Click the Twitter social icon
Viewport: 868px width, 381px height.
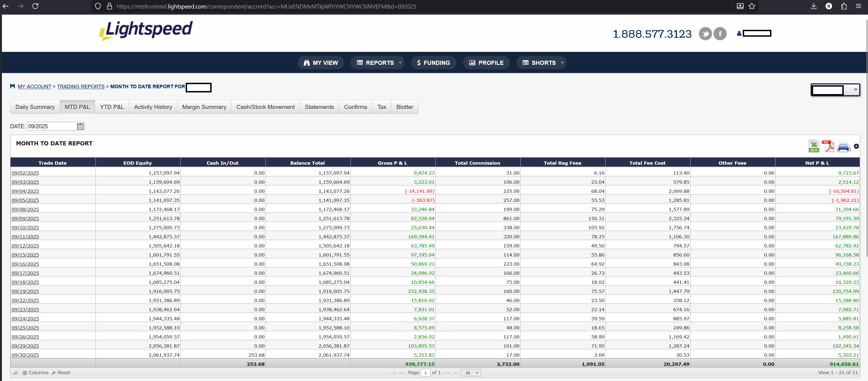coord(705,34)
